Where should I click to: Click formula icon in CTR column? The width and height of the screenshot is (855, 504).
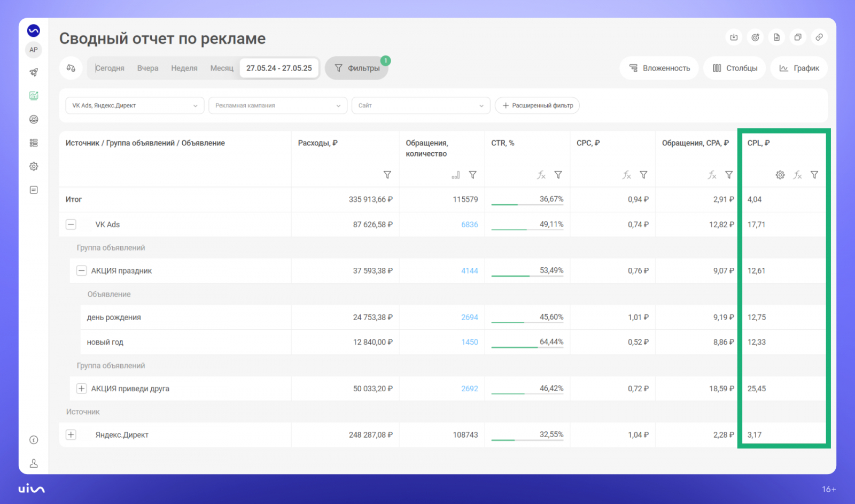[541, 175]
